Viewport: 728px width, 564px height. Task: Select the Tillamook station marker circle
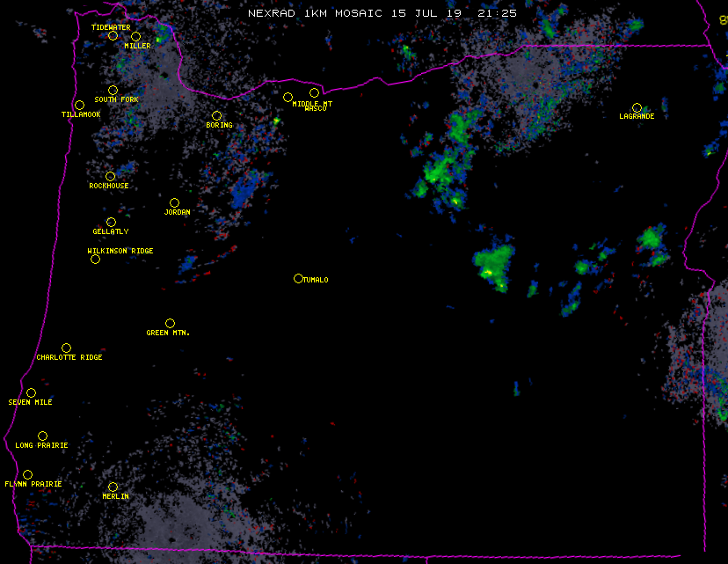(79, 106)
